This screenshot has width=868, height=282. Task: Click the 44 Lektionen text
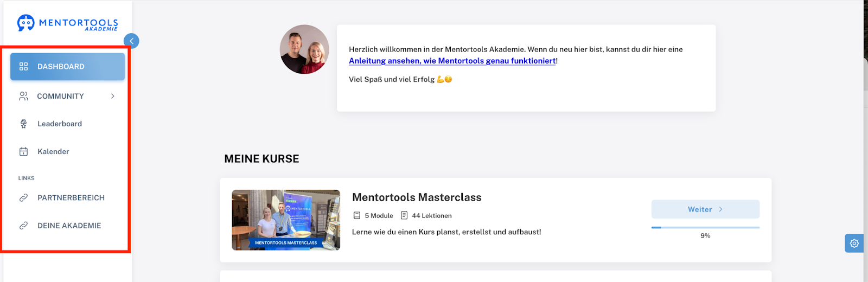pyautogui.click(x=432, y=215)
